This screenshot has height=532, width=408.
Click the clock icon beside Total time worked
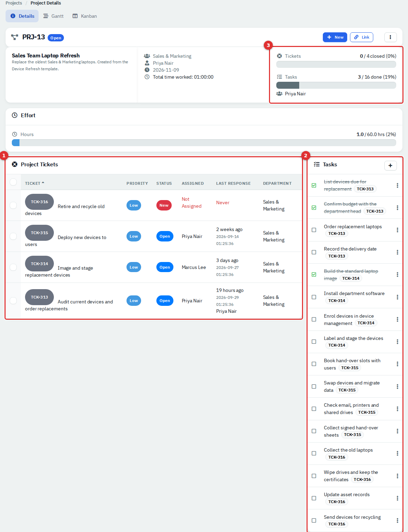pyautogui.click(x=147, y=77)
